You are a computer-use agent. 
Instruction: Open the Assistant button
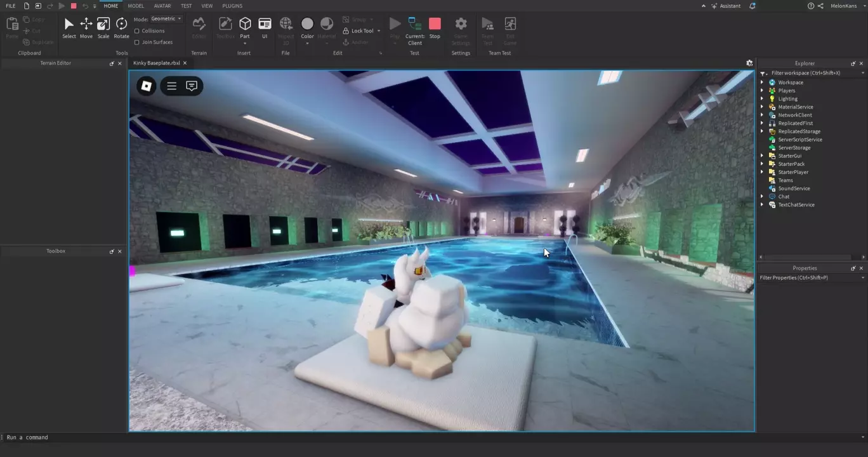(725, 6)
